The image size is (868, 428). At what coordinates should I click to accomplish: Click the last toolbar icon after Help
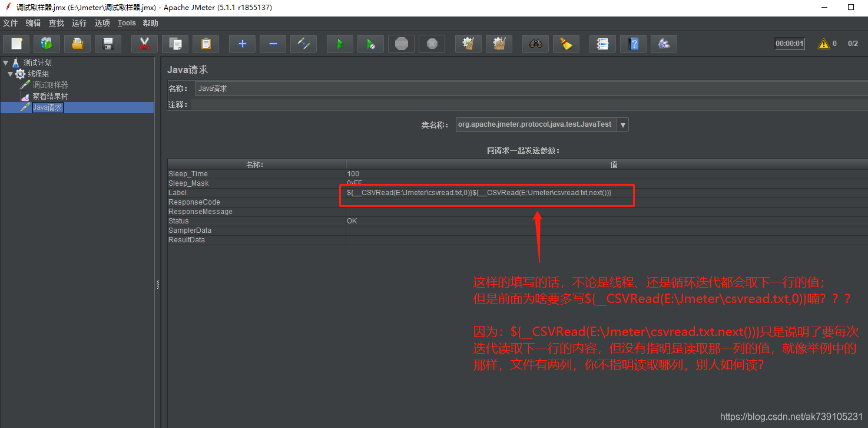[x=664, y=44]
